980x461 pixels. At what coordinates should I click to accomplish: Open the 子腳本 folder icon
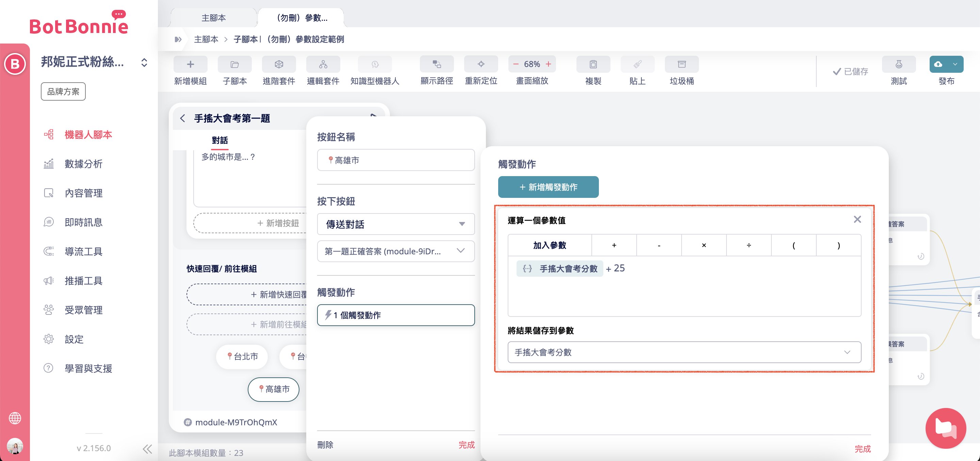[234, 64]
